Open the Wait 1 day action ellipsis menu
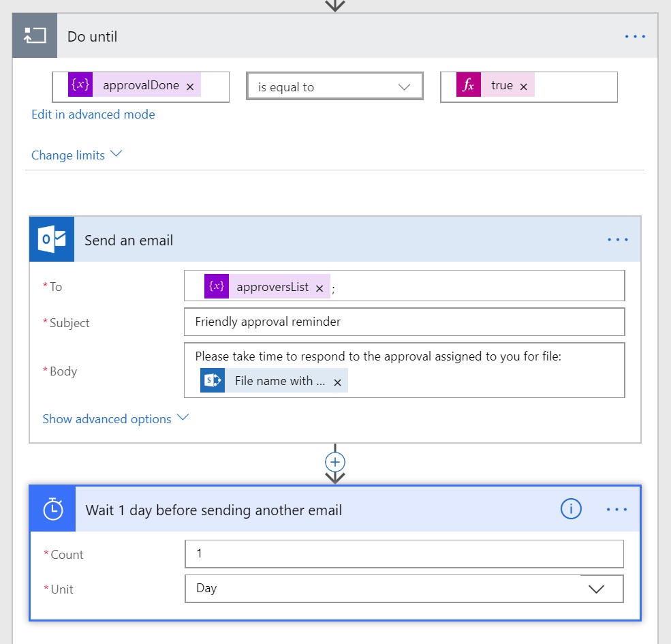This screenshot has width=671, height=644. coord(617,510)
